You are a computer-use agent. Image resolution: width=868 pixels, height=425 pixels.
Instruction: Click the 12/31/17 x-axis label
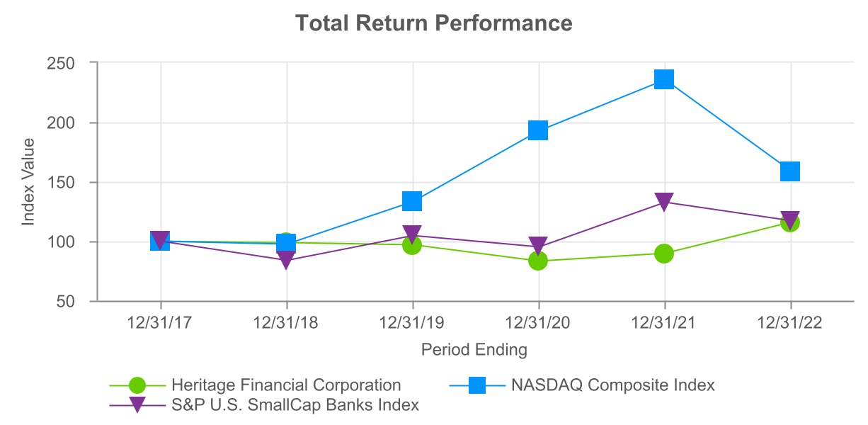160,321
